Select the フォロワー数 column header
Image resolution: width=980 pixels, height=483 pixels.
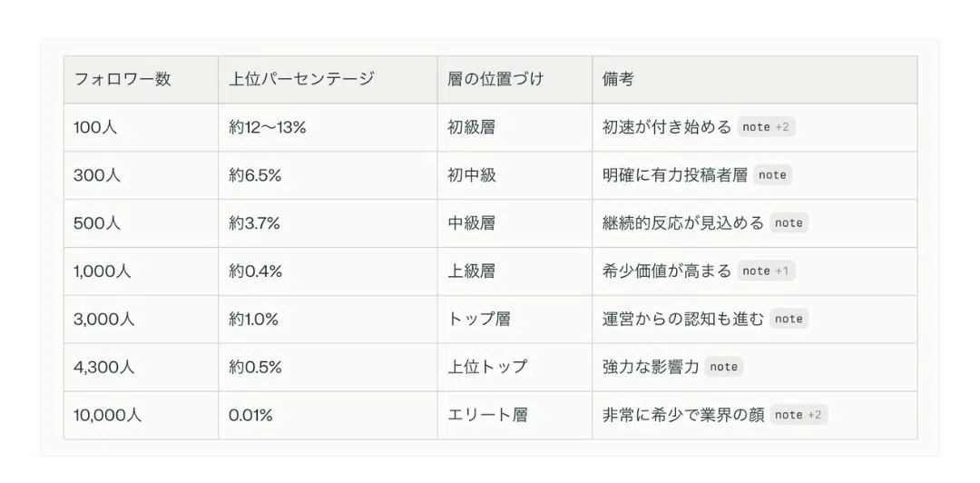(142, 80)
